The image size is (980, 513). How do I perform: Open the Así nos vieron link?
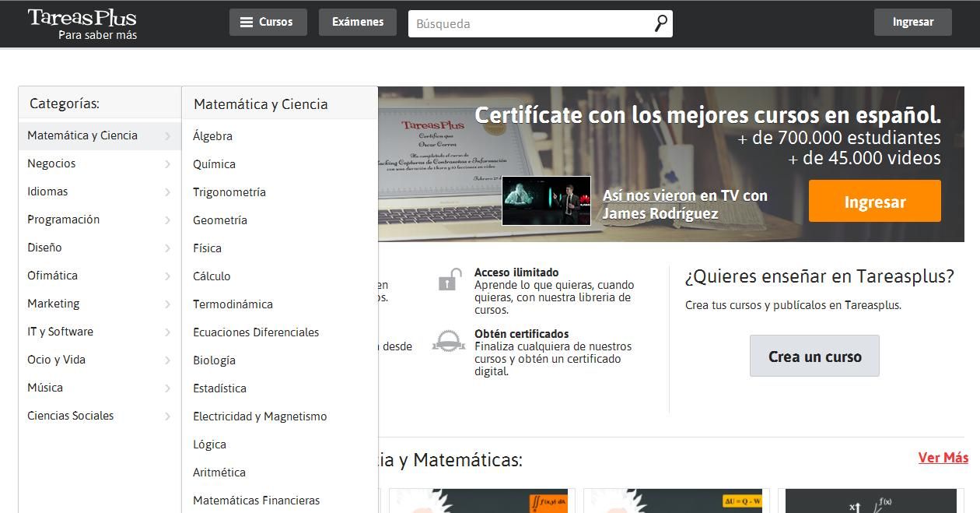(649, 195)
